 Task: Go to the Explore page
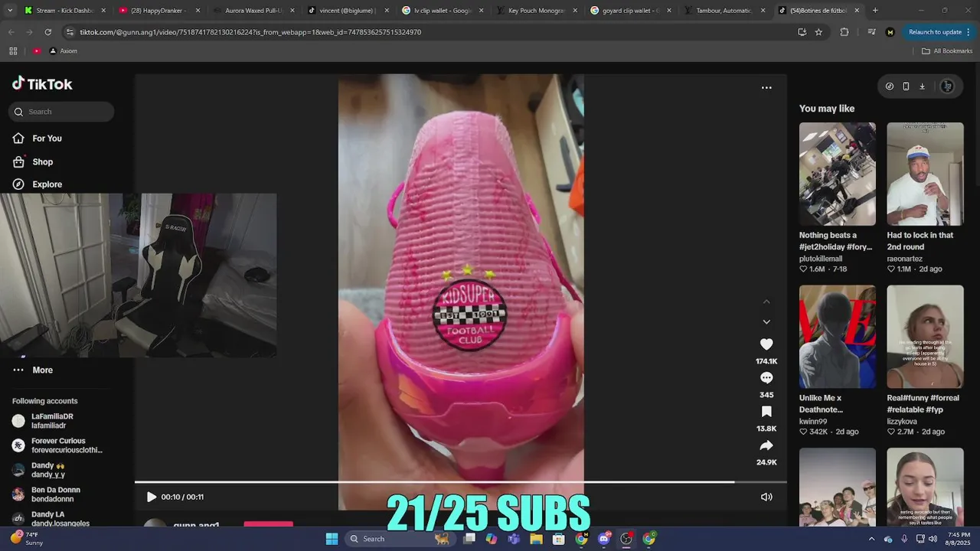38,184
